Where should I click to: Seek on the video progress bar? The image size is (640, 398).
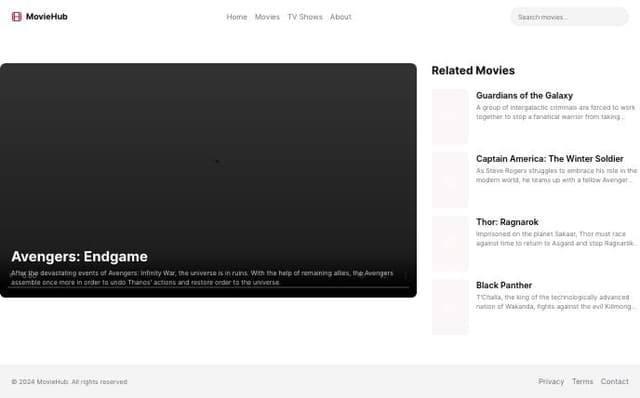tap(208, 287)
